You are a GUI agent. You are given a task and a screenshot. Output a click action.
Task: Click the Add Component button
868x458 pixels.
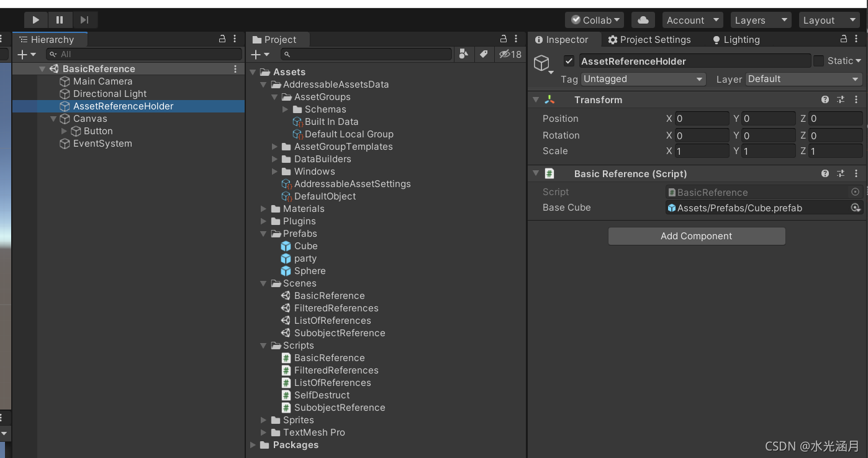[697, 236]
